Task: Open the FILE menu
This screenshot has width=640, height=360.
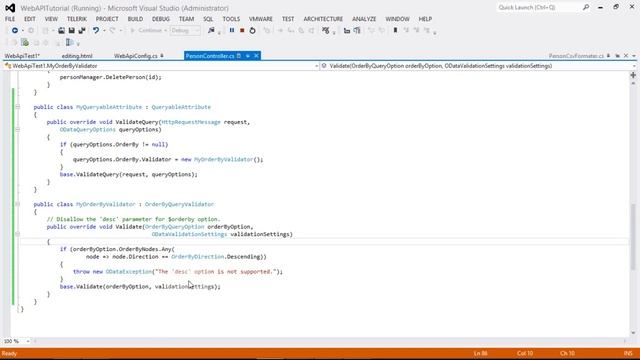Action: pyautogui.click(x=10, y=19)
